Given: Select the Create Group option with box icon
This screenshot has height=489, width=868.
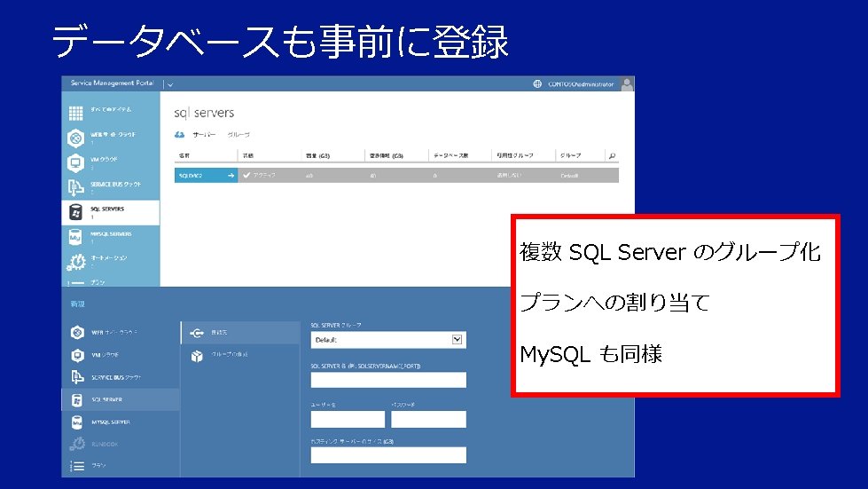Looking at the screenshot, I should tap(240, 355).
